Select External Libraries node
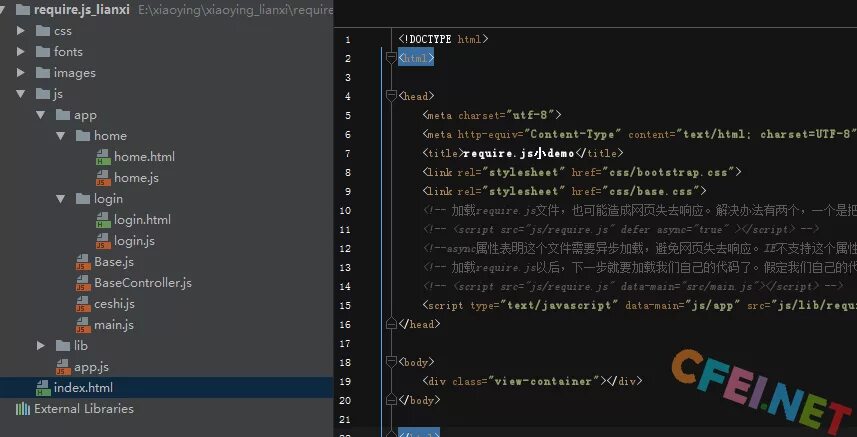Viewport: 857px width, 437px height. click(84, 409)
